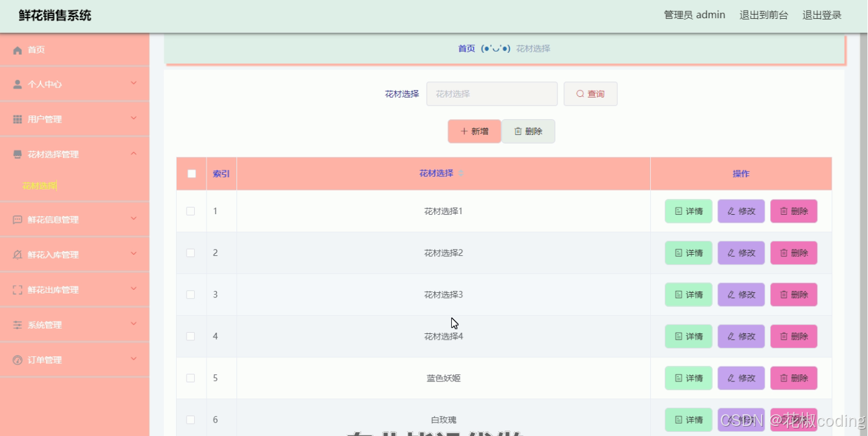This screenshot has height=436, width=868.
Task: Toggle the select-all checkbox in table header
Action: (191, 174)
